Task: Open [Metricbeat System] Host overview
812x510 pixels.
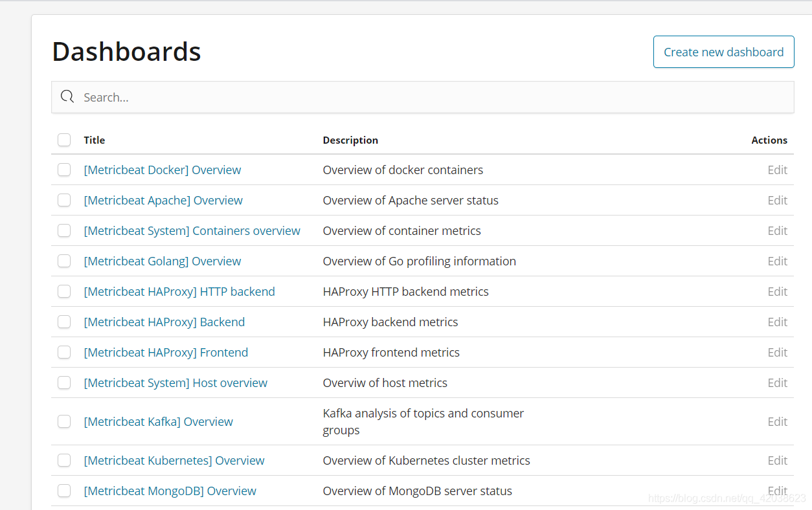Action: [x=175, y=382]
